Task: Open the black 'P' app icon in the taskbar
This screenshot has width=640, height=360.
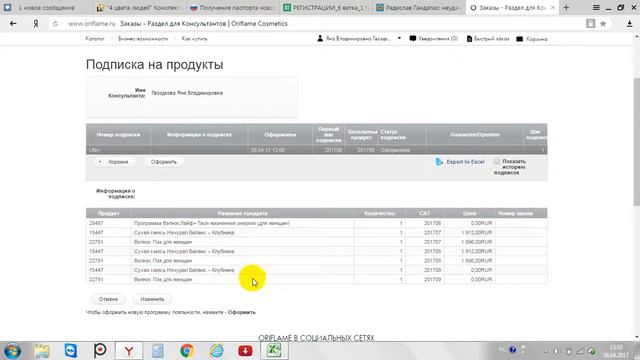Action: tap(100, 351)
